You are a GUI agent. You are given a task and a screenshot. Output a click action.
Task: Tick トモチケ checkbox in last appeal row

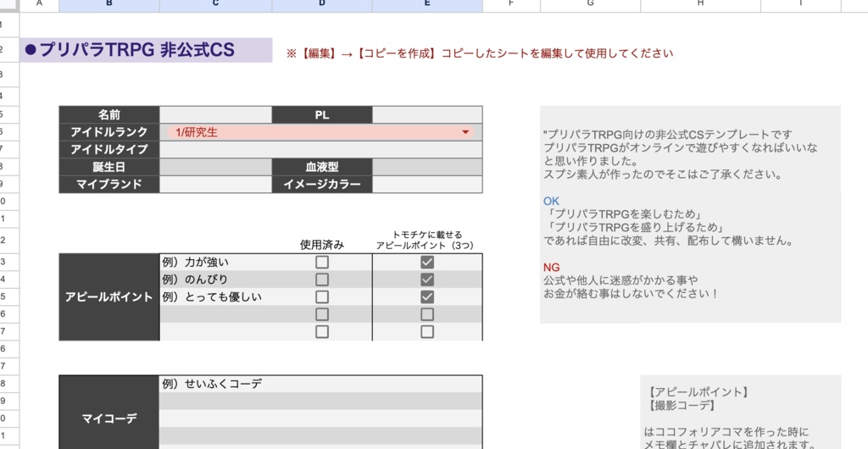427,332
